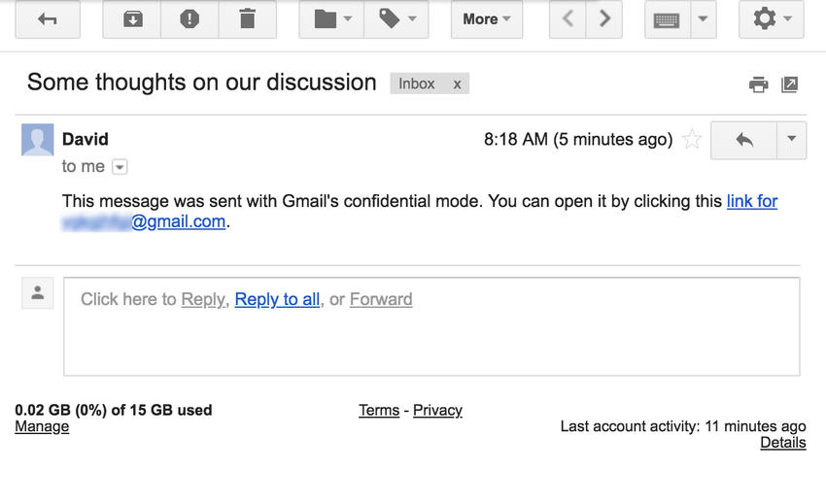The width and height of the screenshot is (826, 504).
Task: Open the Labels tag dropdown
Action: point(396,19)
